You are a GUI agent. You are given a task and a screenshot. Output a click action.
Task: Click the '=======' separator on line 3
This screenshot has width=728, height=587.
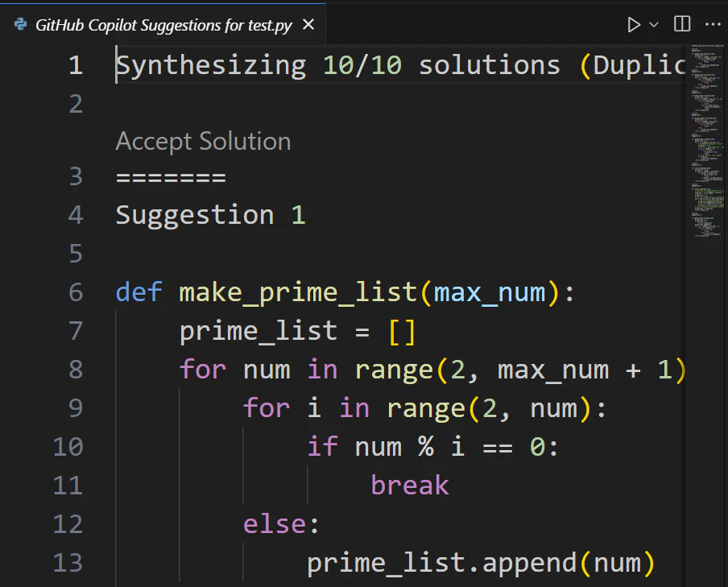171,177
